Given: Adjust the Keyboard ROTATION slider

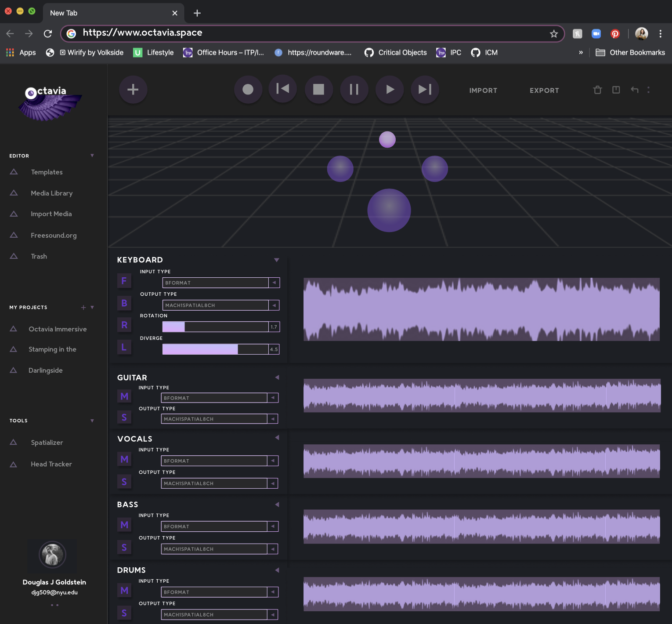Looking at the screenshot, I should [216, 327].
